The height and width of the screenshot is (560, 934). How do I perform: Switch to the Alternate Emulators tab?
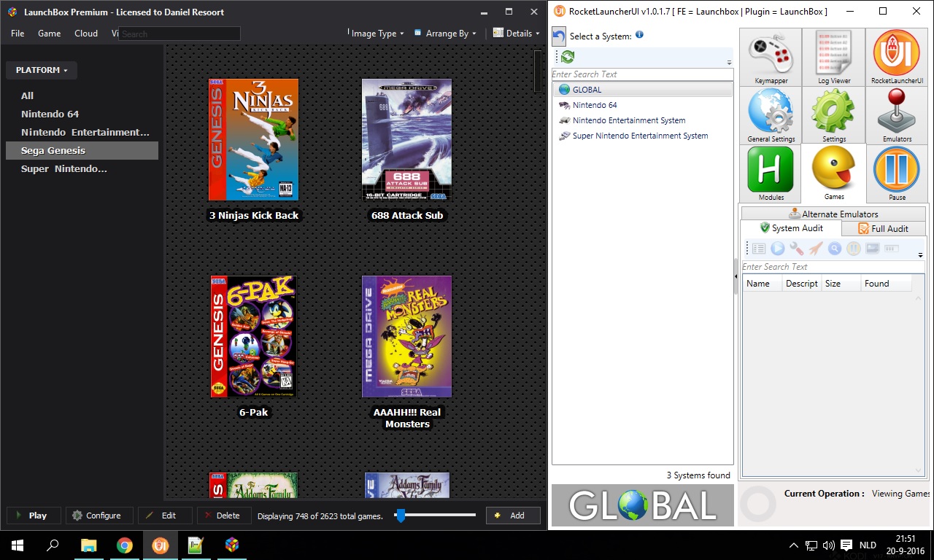(x=833, y=214)
